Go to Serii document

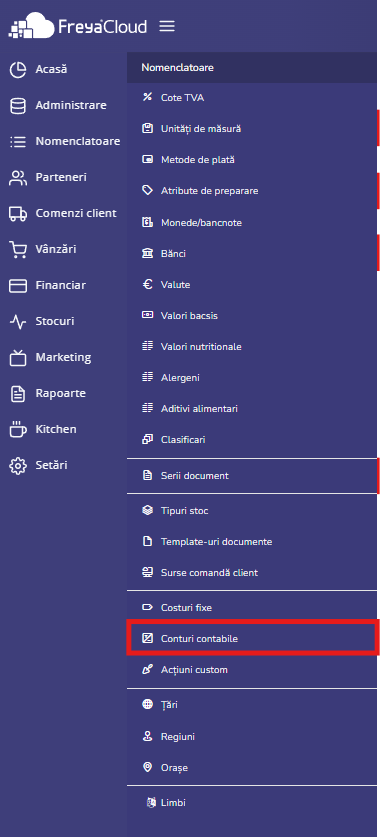tap(252, 475)
